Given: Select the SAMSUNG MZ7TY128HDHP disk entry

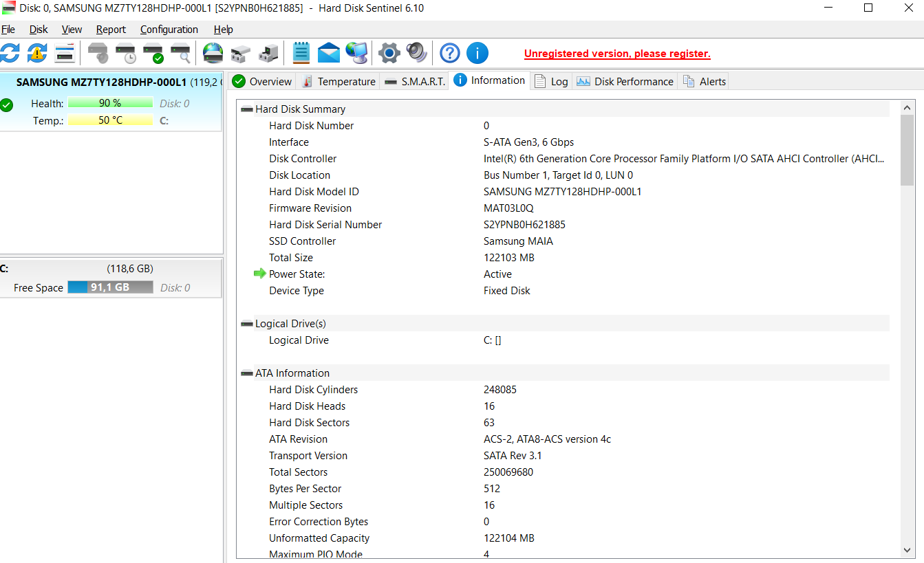Looking at the screenshot, I should (101, 82).
